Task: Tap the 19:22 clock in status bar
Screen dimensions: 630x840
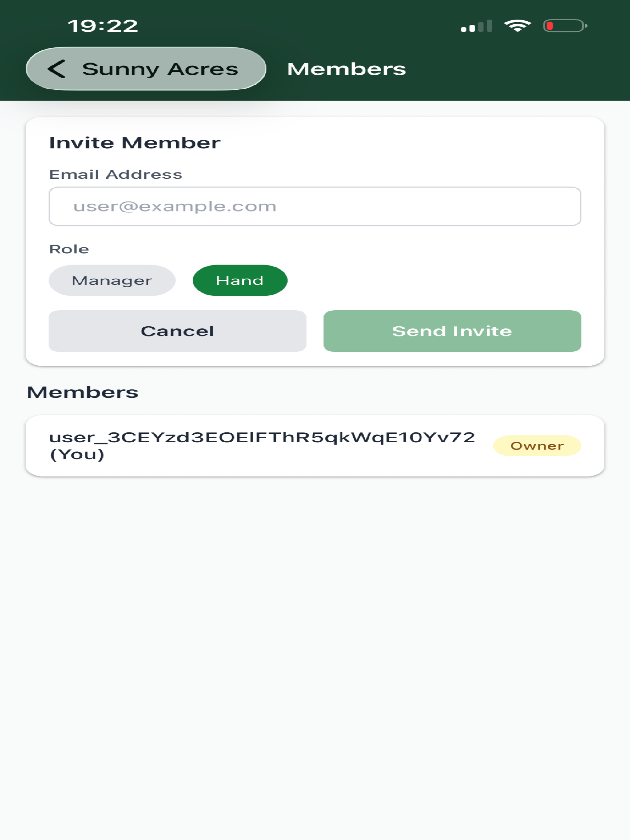Action: coord(103,26)
